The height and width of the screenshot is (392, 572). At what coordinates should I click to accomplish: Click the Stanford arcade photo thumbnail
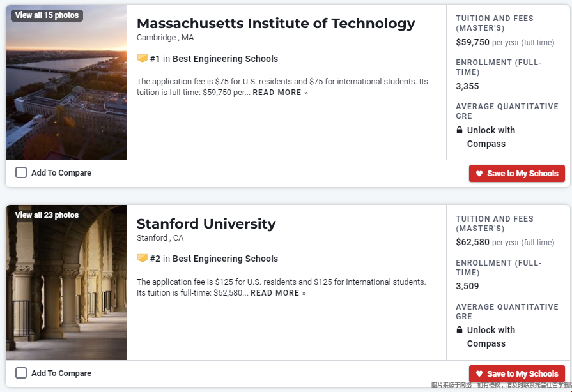[x=66, y=294]
